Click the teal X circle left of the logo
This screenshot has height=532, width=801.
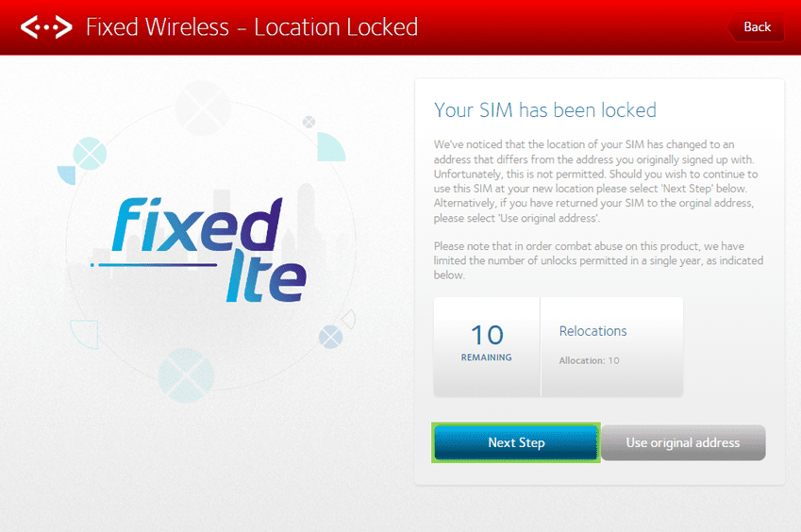tap(89, 153)
